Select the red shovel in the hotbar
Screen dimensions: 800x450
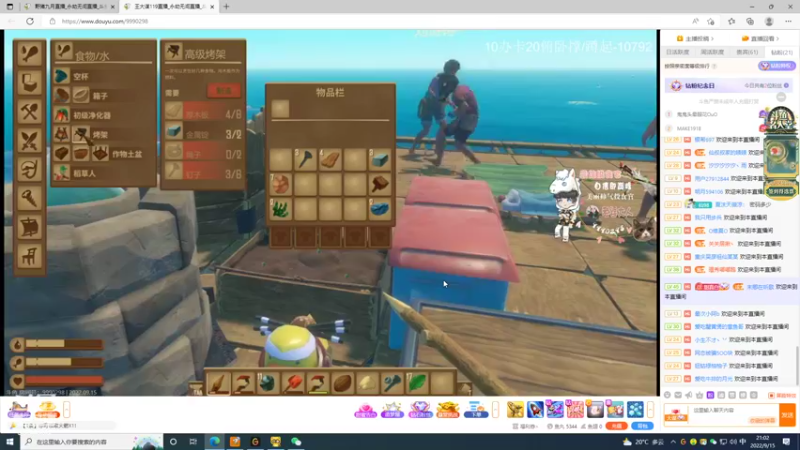click(x=293, y=383)
